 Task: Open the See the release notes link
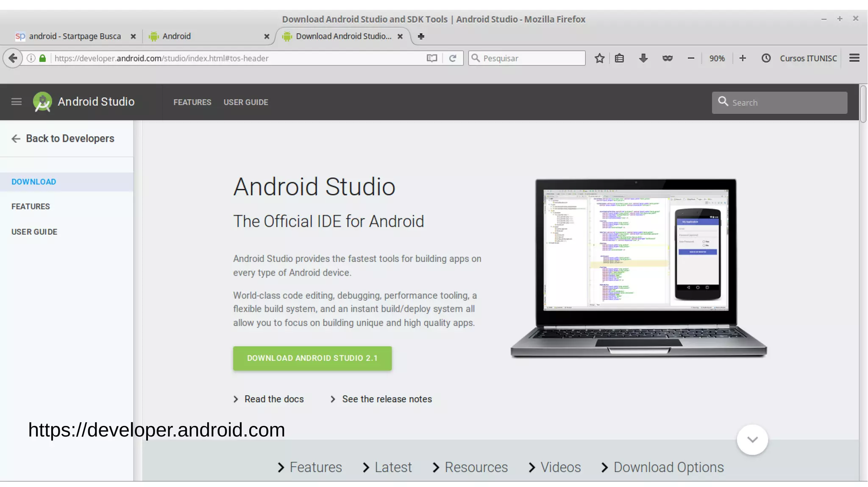(x=387, y=399)
